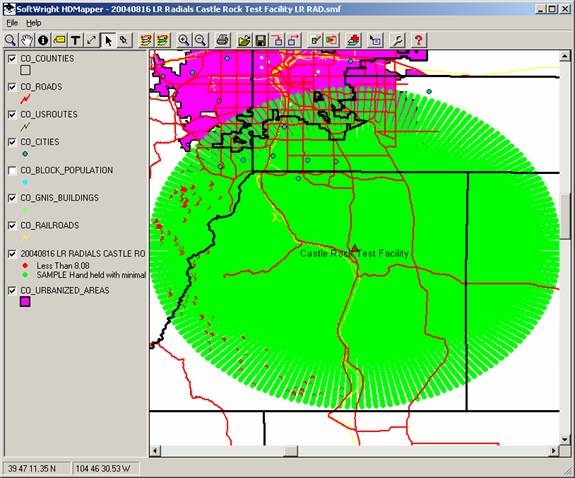This screenshot has width=575, height=478.
Task: Open help via red question mark
Action: pyautogui.click(x=418, y=40)
